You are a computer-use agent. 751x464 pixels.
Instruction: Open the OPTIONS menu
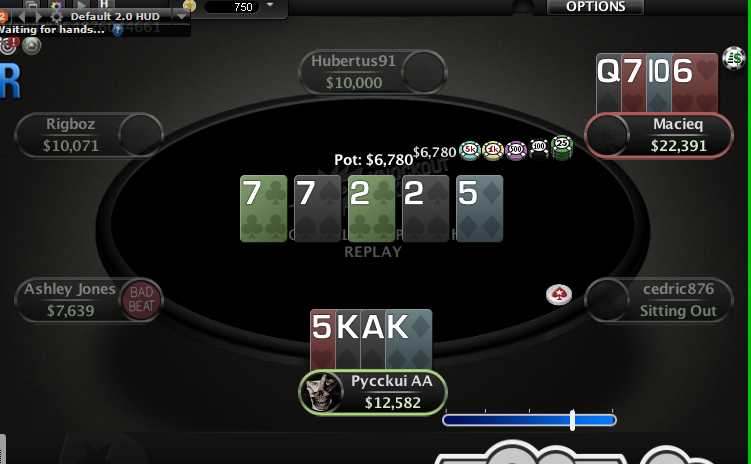click(x=595, y=7)
